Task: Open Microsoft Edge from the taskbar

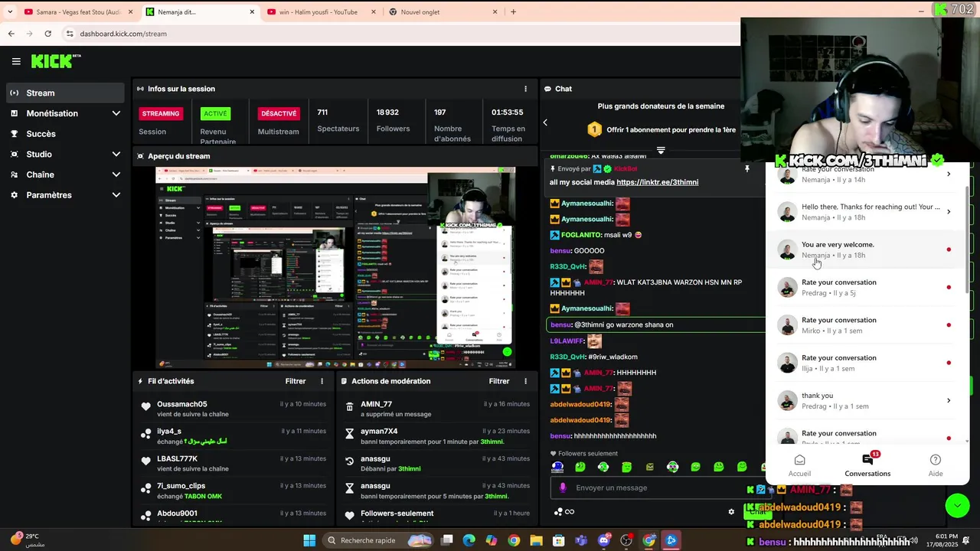Action: click(x=469, y=540)
